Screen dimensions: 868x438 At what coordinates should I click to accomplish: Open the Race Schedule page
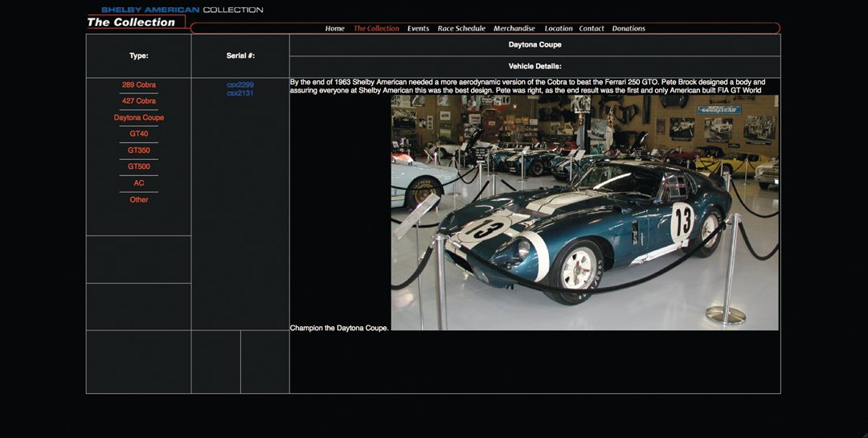pos(461,28)
